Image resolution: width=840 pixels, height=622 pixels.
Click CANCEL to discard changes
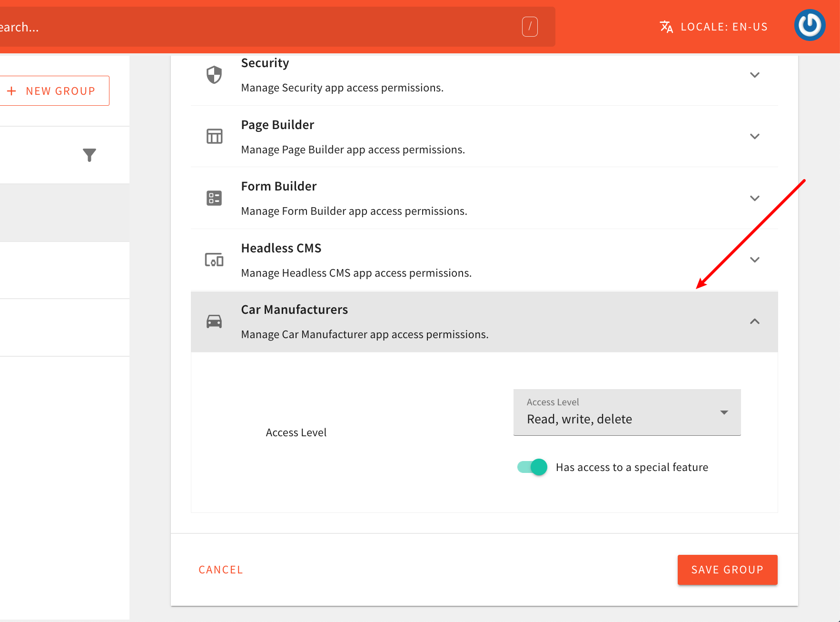pos(220,570)
